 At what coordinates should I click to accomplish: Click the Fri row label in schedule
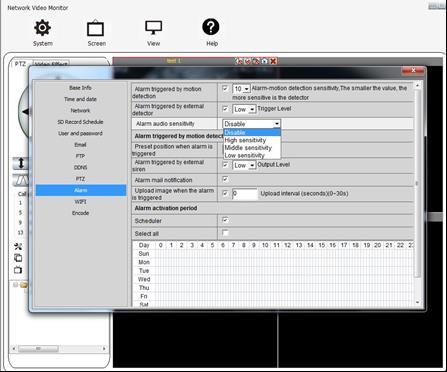(144, 296)
